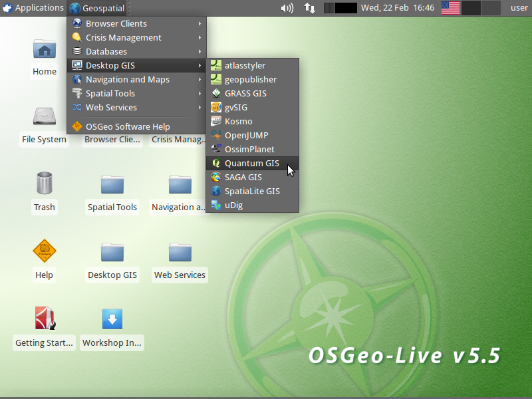The image size is (532, 399).
Task: Expand the Spatial Tools submenu arrow
Action: 200,93
